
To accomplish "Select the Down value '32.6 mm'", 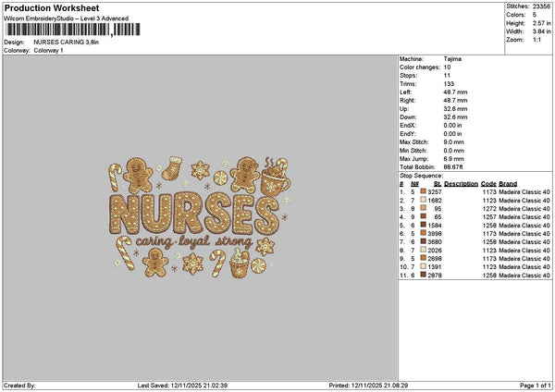I will [455, 117].
